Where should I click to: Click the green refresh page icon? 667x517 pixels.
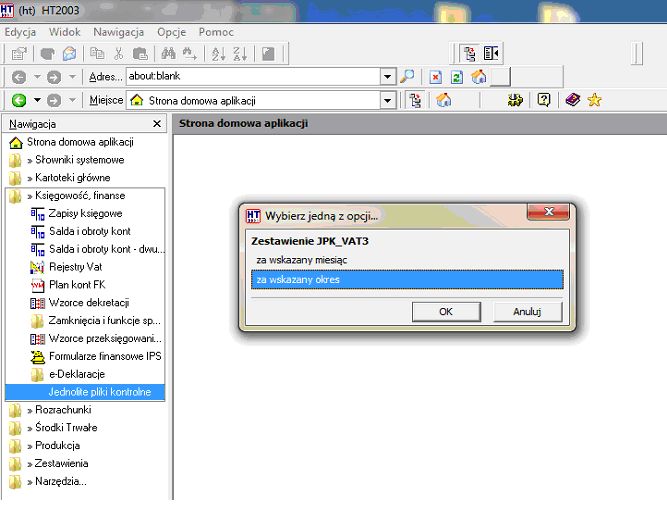click(x=456, y=77)
